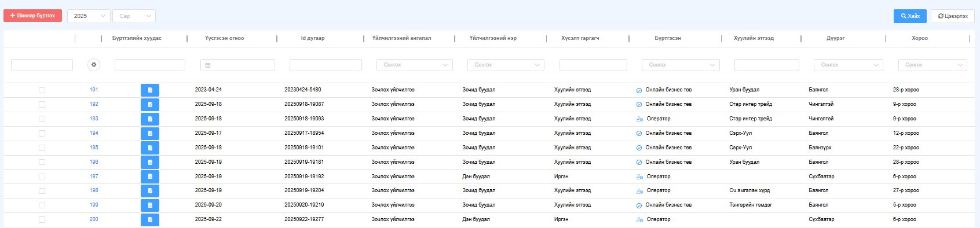Viewport: 980px width, 228px height.
Task: Click the Id дугаар column header
Action: point(313,38)
